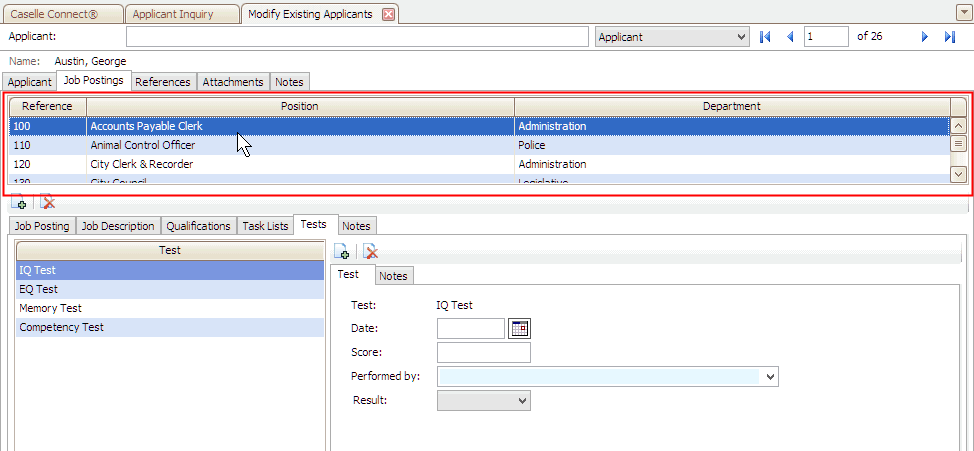Screen dimensions: 974x451
Task: Advance to the next applicant record
Action: point(924,37)
